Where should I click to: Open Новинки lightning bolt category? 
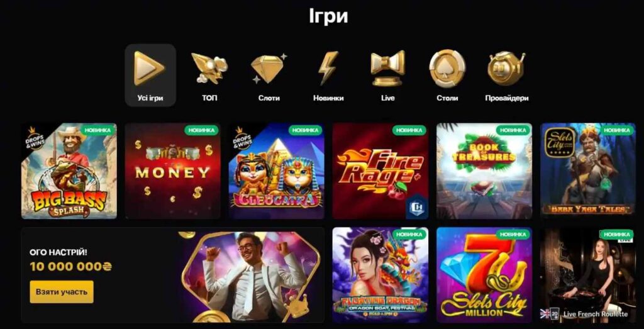click(x=328, y=68)
